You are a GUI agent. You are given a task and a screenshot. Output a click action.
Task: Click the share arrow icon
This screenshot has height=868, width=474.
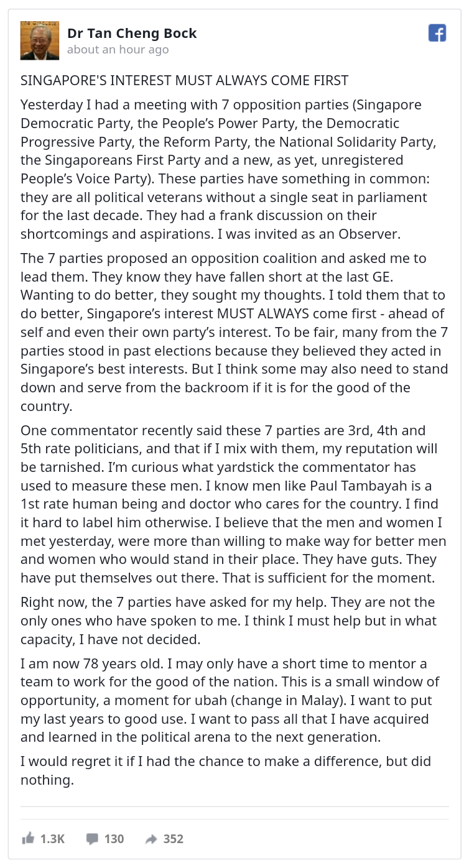coord(151,839)
